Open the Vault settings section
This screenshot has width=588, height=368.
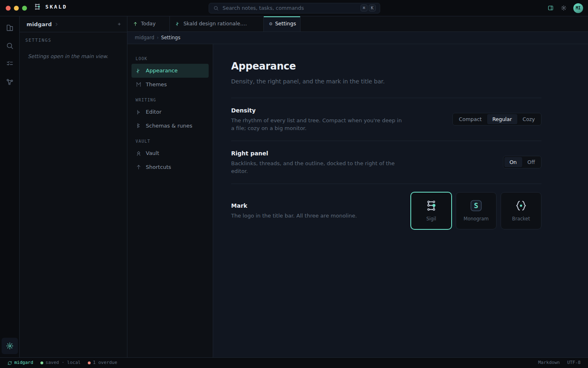tap(170, 153)
